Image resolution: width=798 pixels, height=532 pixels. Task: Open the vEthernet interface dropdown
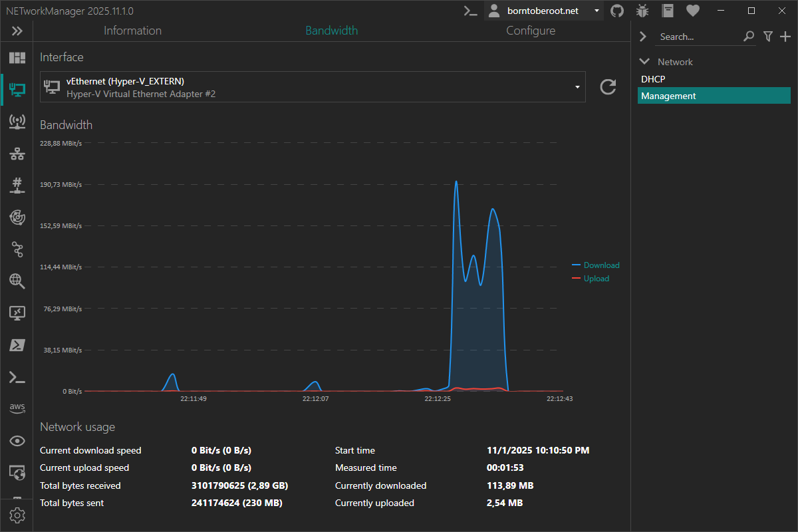pyautogui.click(x=577, y=86)
